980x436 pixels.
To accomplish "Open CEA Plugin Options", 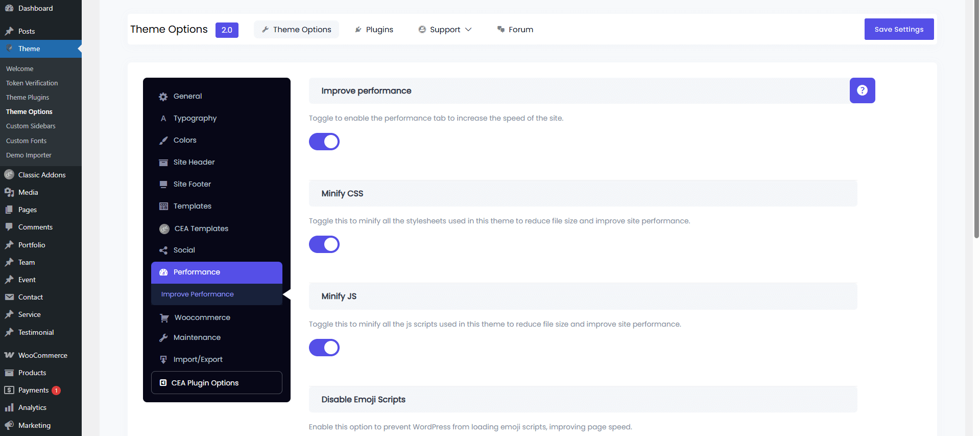I will click(217, 383).
